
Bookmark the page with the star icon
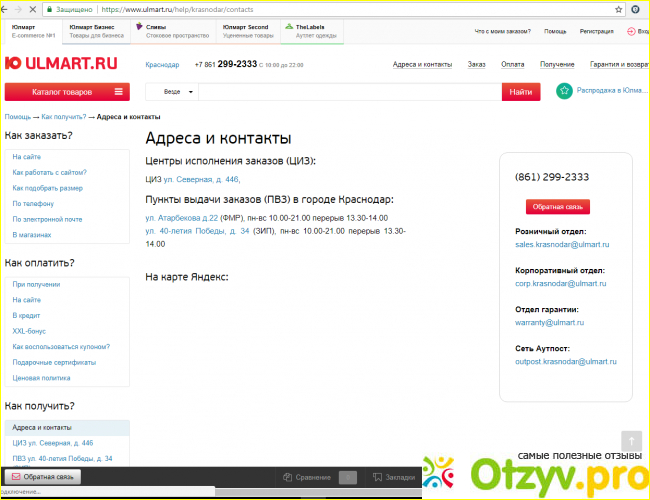(x=618, y=9)
